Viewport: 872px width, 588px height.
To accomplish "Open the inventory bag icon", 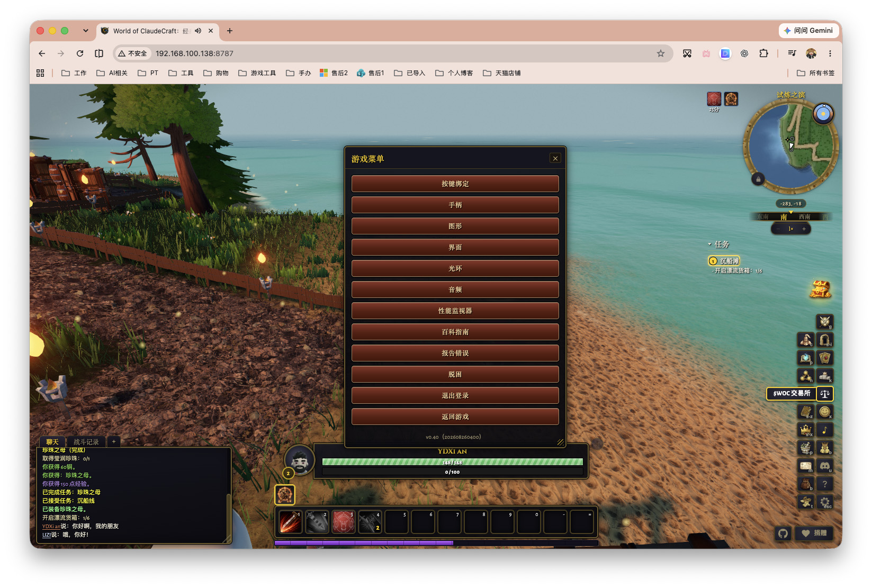I will pos(806,484).
